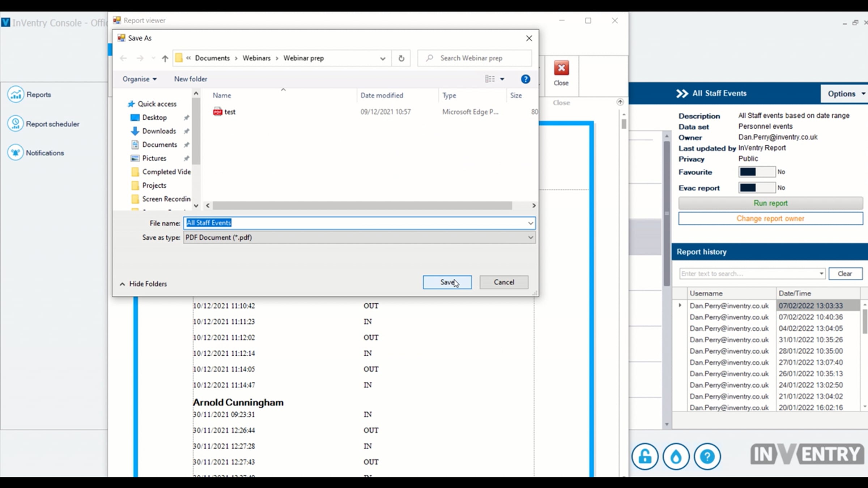Open the Pictures quick access folder
Image resolution: width=868 pixels, height=488 pixels.
(154, 158)
